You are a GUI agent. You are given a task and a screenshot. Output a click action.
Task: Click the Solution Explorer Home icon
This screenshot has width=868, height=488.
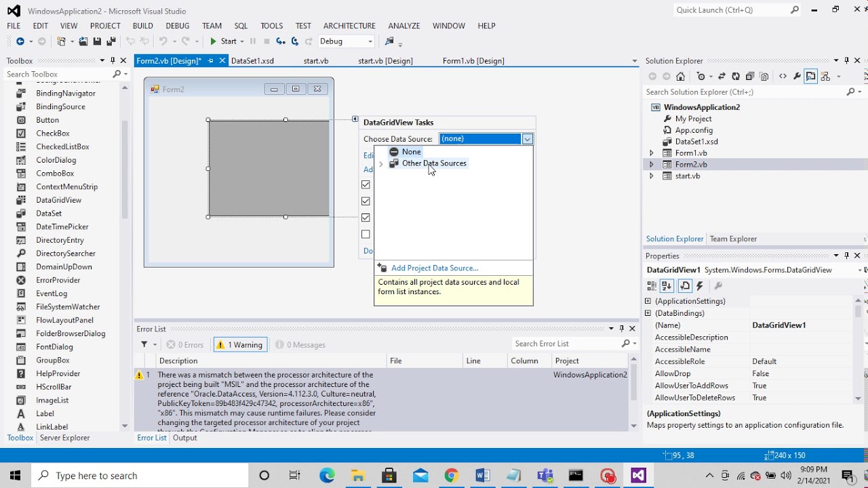pyautogui.click(x=681, y=77)
